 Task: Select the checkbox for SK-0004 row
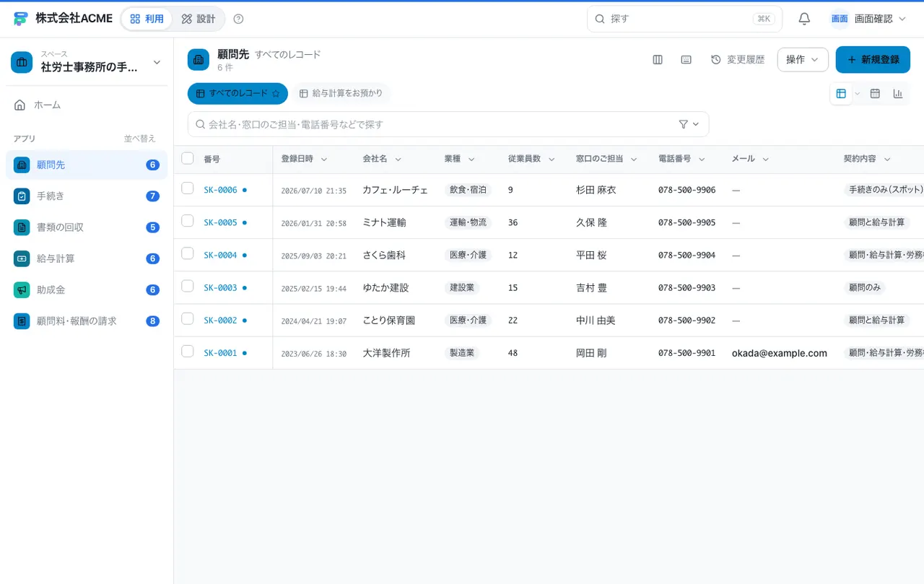coord(188,253)
